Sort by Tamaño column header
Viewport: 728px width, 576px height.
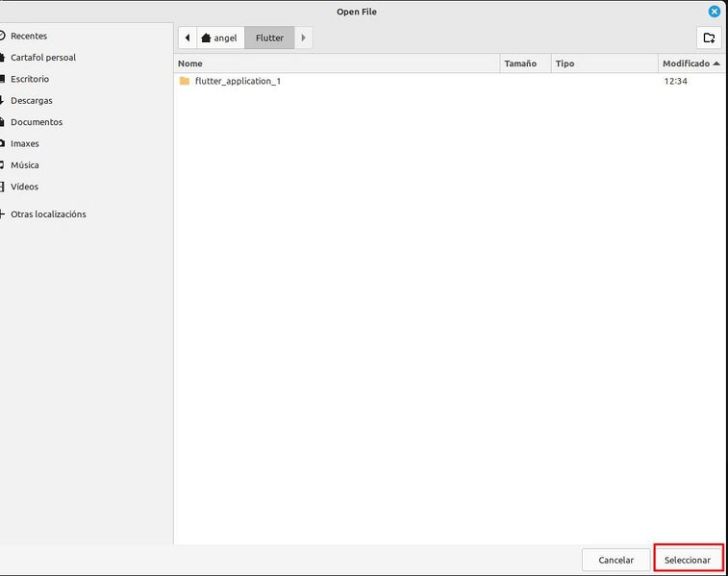[526, 63]
